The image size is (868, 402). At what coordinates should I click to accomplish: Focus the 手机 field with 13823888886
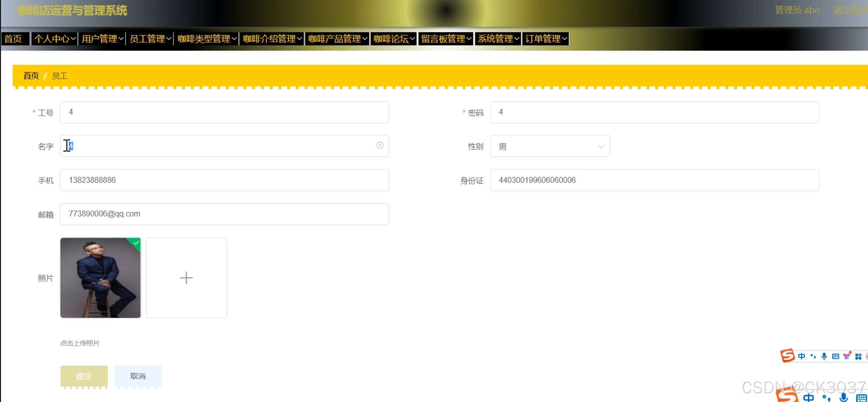pos(225,180)
